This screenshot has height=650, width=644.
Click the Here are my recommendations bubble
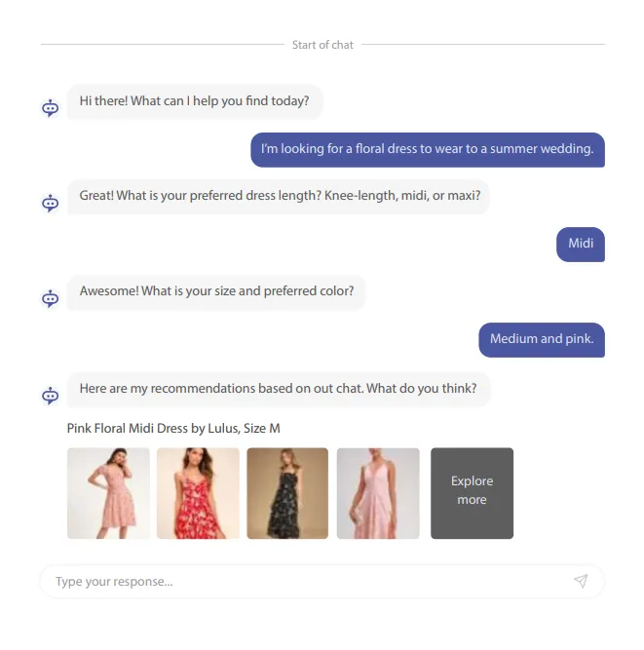tap(279, 389)
